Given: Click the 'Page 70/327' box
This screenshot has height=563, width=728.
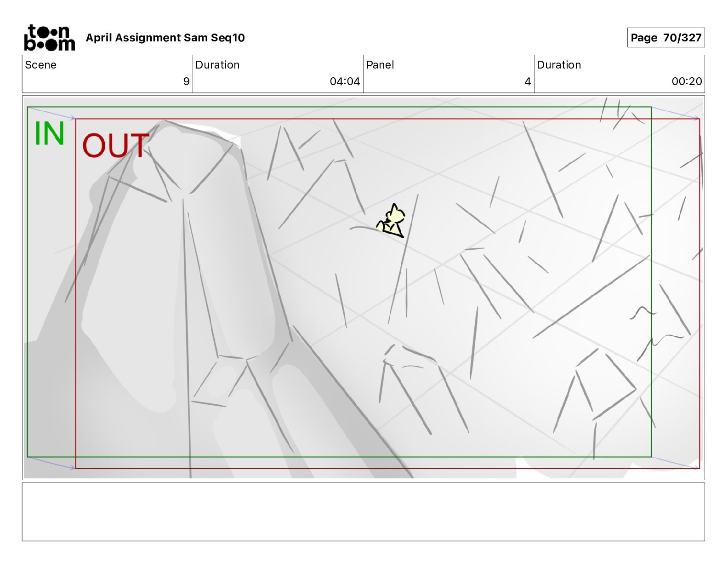Looking at the screenshot, I should tap(665, 38).
